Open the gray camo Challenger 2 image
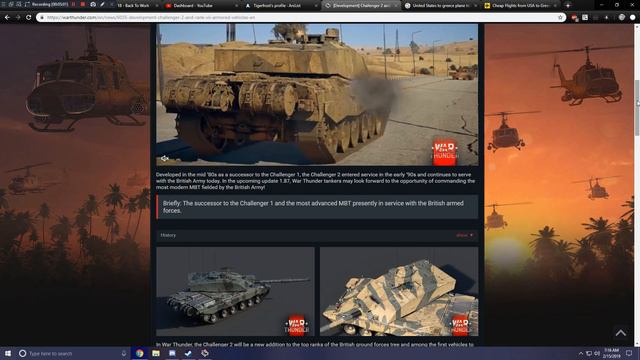640x360 pixels. click(x=236, y=291)
